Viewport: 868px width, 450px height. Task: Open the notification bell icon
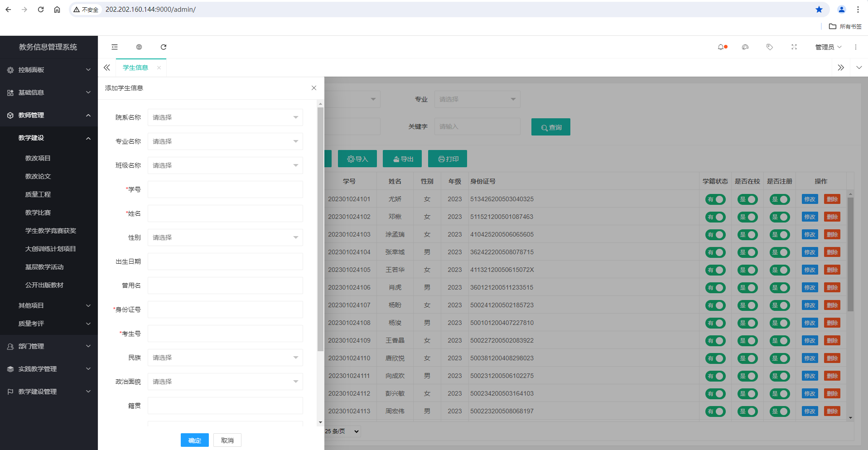point(721,47)
